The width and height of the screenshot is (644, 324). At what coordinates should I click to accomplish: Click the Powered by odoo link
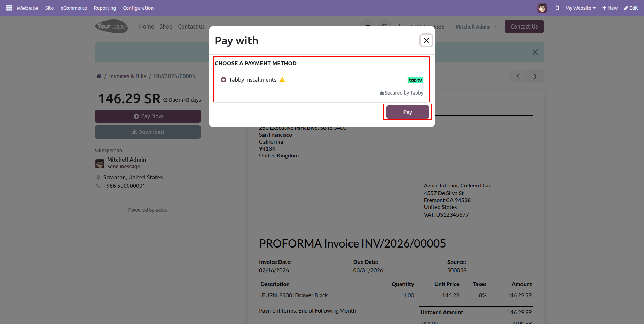(x=148, y=210)
